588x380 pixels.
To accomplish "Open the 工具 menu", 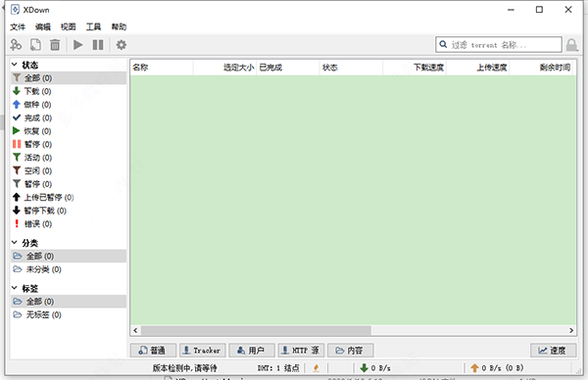I will click(x=93, y=27).
